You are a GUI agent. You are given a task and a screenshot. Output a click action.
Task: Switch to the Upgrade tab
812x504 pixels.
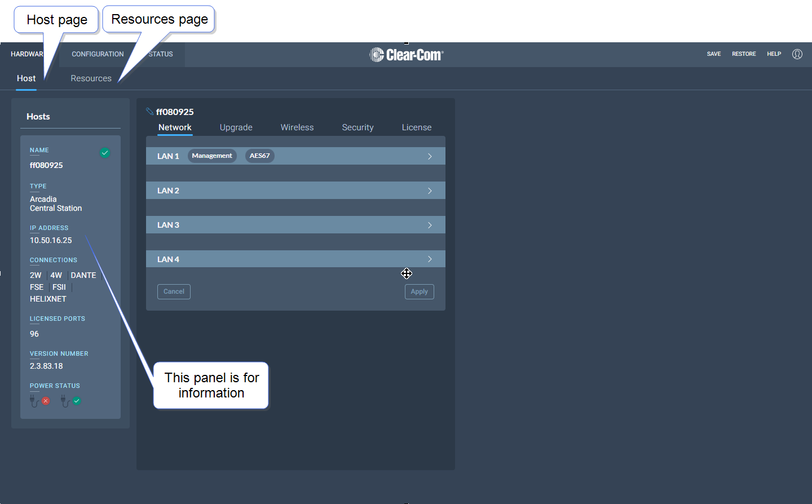[x=236, y=127]
